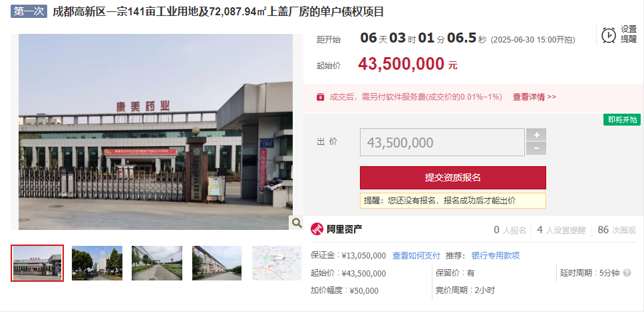
Task: Click the 设置提醒 text label
Action: [629, 34]
